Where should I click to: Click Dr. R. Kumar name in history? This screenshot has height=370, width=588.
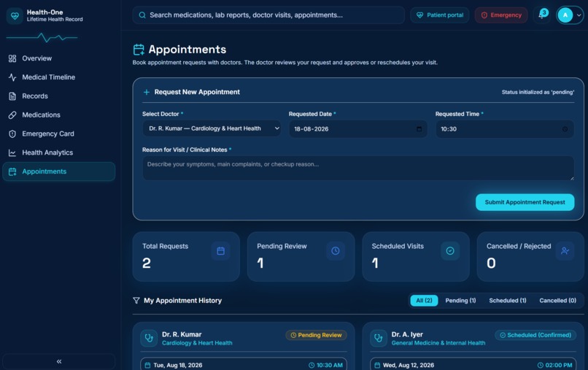click(182, 334)
